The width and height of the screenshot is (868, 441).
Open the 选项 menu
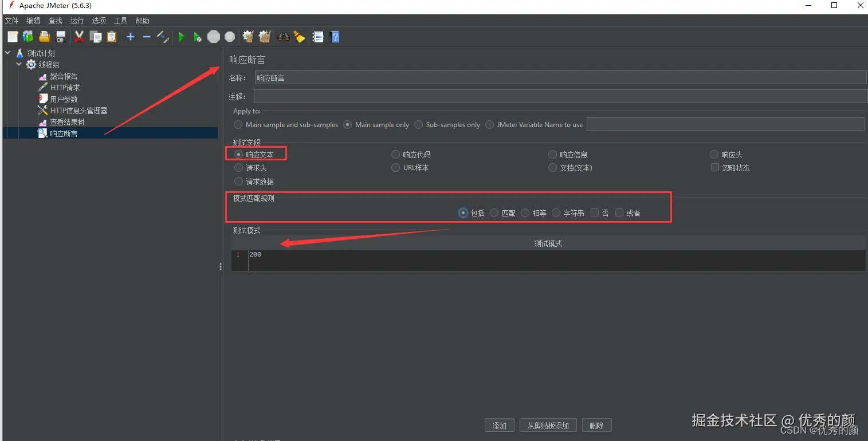99,21
